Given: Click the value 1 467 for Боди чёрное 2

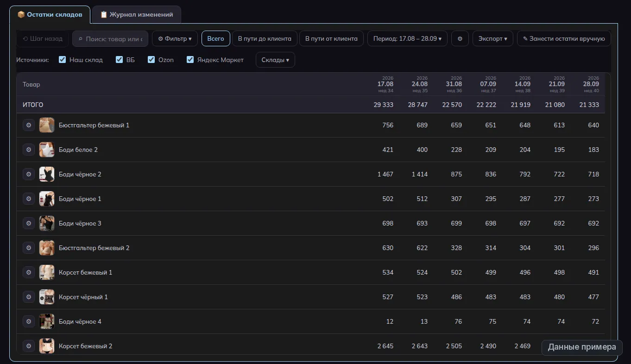Looking at the screenshot, I should point(385,174).
